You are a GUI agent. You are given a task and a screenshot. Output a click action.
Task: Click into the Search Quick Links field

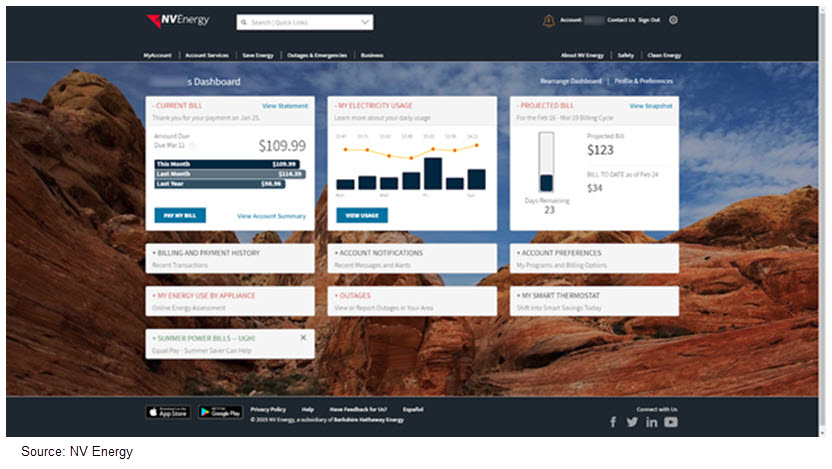(x=305, y=22)
